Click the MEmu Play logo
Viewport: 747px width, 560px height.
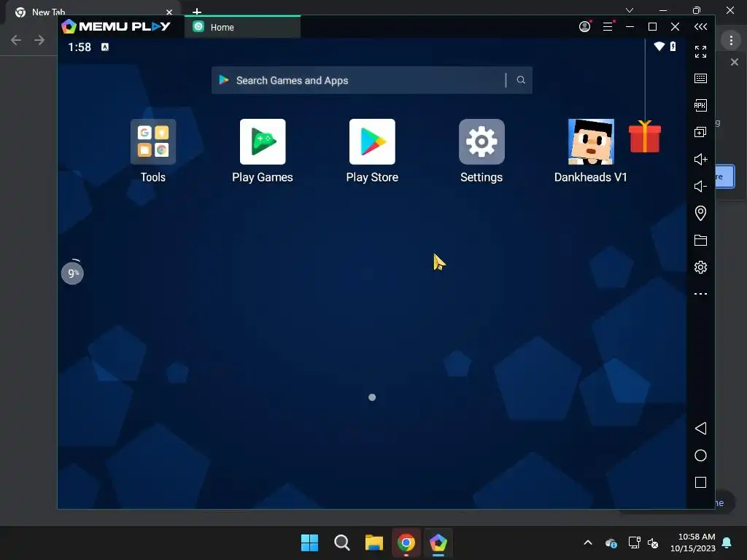[x=116, y=26]
